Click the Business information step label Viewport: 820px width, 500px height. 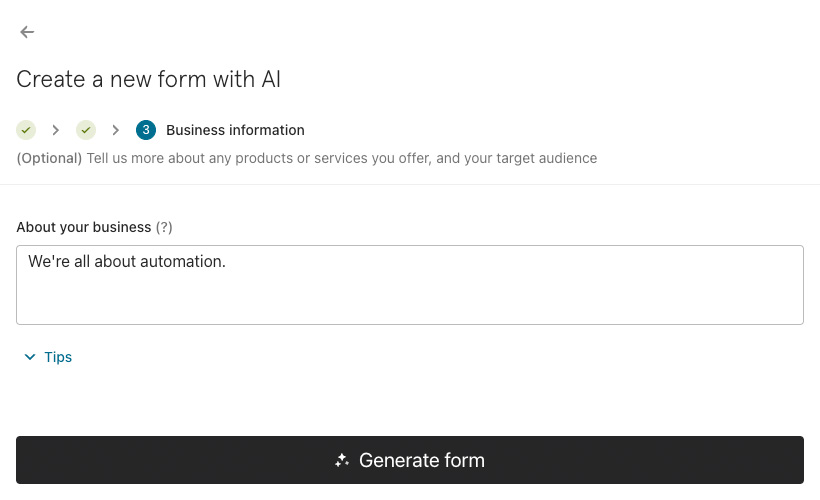[x=235, y=130]
